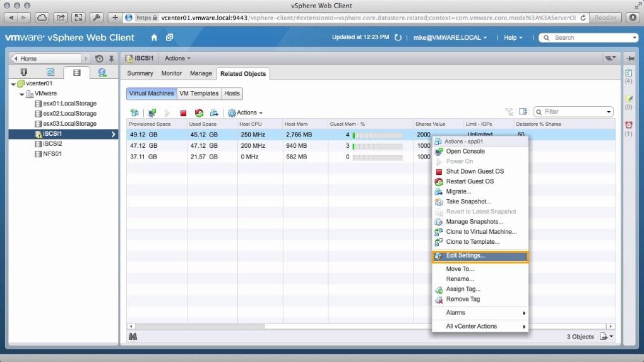
Task: Expand the All vCenter Actions submenu
Action: (480, 326)
